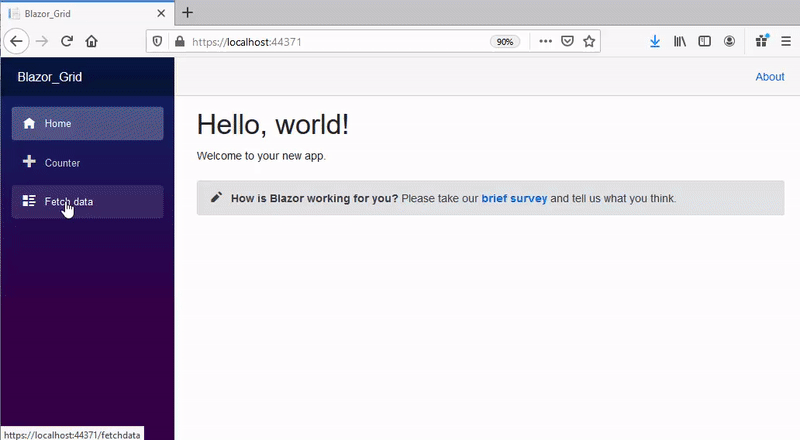Open the brief survey link
The height and width of the screenshot is (440, 800).
point(514,198)
